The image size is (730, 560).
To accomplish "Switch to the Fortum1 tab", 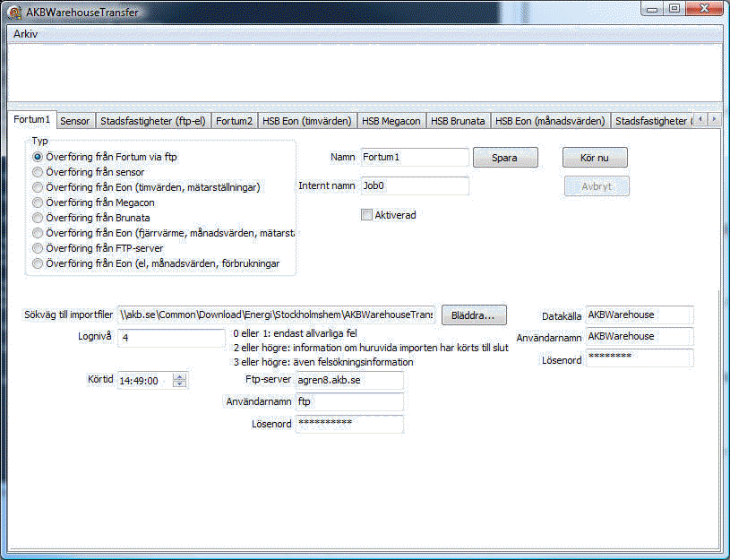I will pos(31,120).
